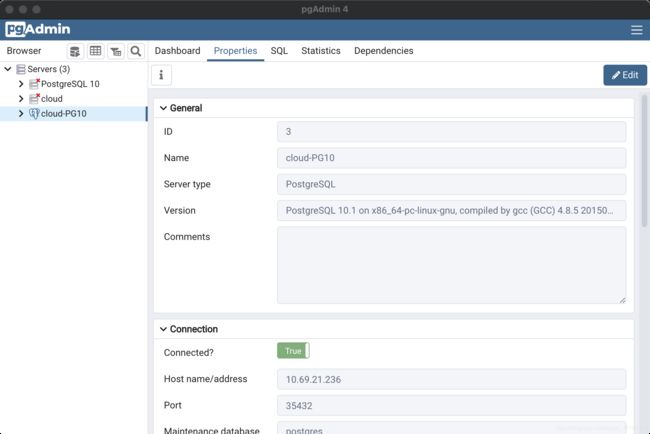
Task: Select the cloud server tree label
Action: tap(52, 99)
